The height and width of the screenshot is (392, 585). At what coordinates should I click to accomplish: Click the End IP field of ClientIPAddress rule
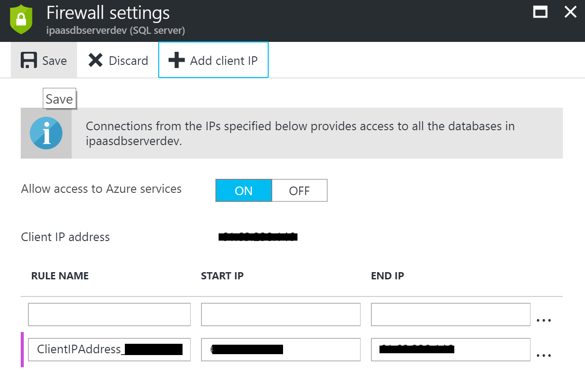[451, 350]
